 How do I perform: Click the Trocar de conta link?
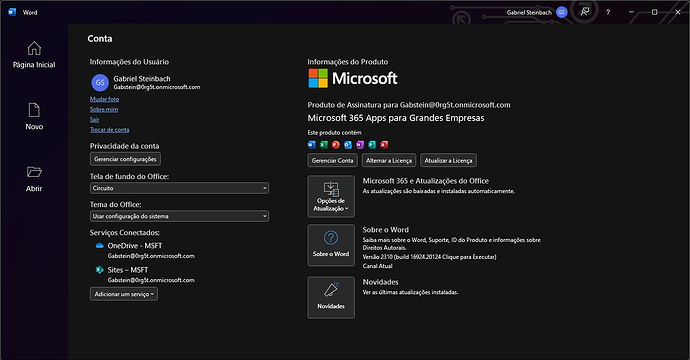click(x=110, y=130)
